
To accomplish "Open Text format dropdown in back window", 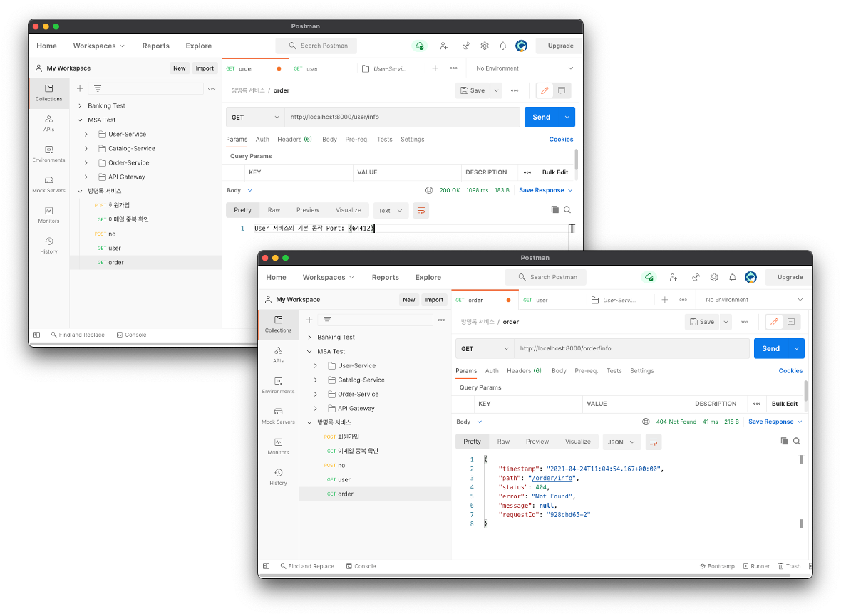I will coord(391,210).
